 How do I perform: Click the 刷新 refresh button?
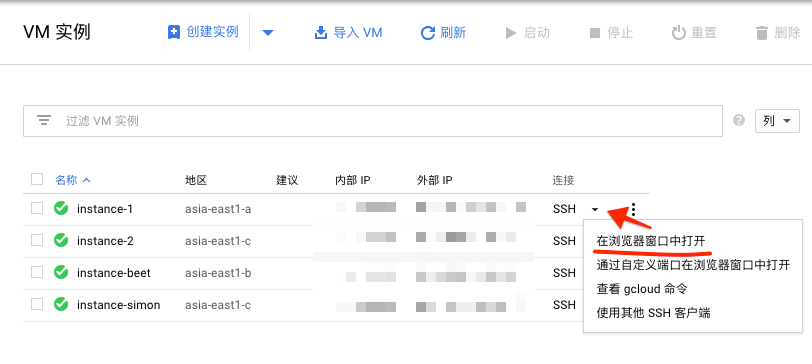(x=443, y=33)
